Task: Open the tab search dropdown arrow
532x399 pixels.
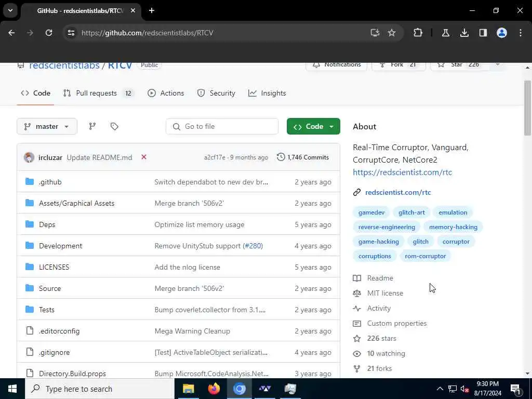Action: pos(10,10)
